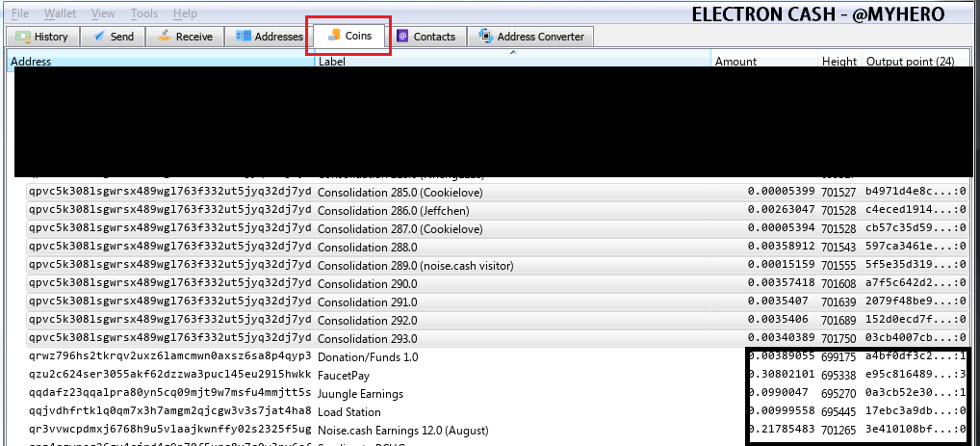Click the Contacts tab @ icon
Image resolution: width=980 pixels, height=446 pixels.
tap(403, 37)
